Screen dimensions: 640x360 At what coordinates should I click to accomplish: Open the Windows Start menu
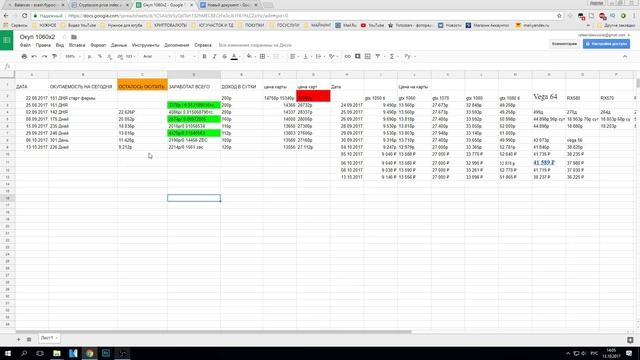[8, 353]
